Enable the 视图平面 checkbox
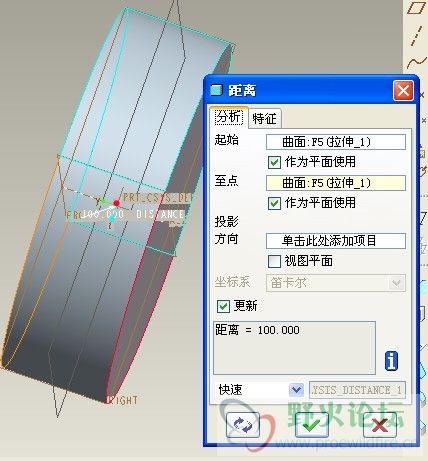This screenshot has width=428, height=461. (x=274, y=261)
